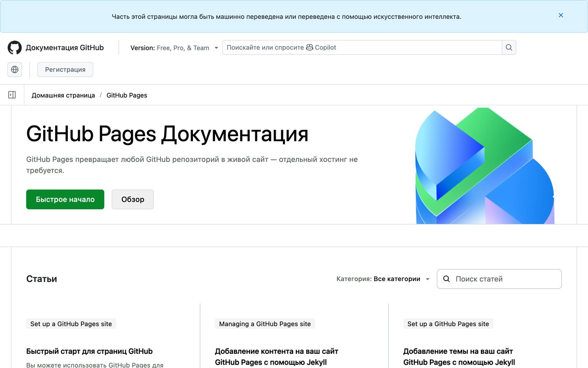
Task: Close the machine translation notice banner
Action: 560,15
